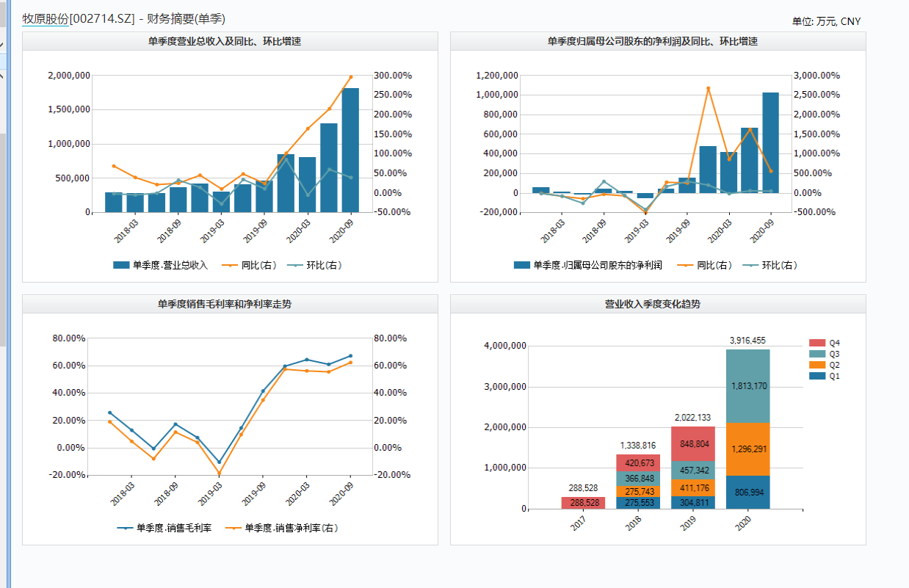Toggle 环比(右) legend in the net profit chart
Viewport: 909px width, 588px height.
coord(769,265)
